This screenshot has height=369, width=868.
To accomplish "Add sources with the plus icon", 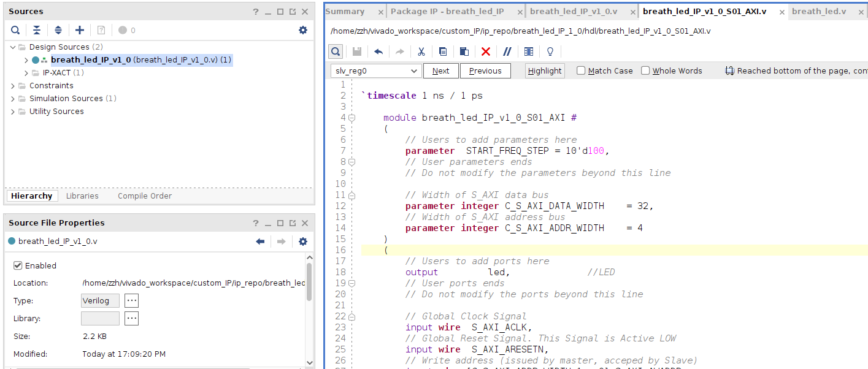I will point(80,30).
